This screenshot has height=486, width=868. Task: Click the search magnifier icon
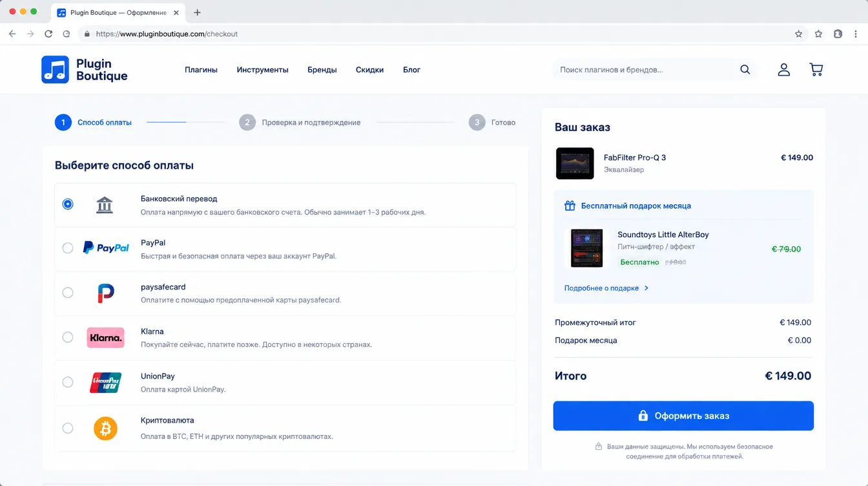(x=745, y=70)
